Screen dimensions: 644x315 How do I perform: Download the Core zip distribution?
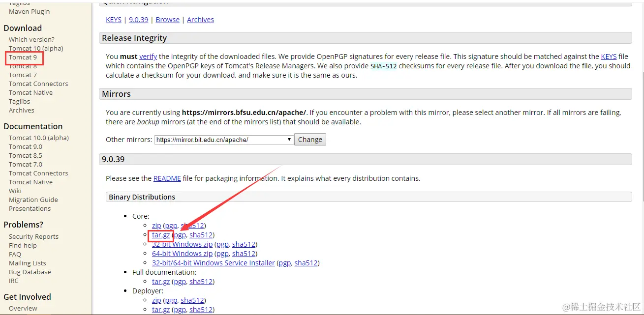[x=156, y=226]
